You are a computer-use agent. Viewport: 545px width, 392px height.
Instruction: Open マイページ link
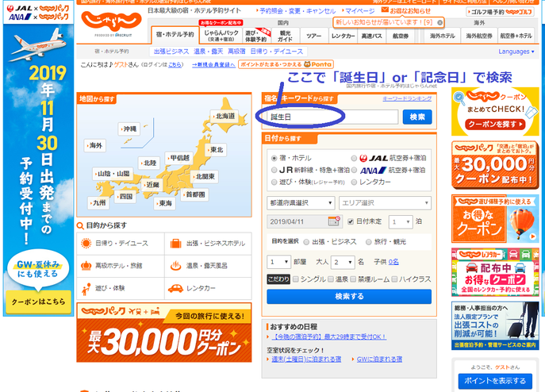pyautogui.click(x=359, y=11)
